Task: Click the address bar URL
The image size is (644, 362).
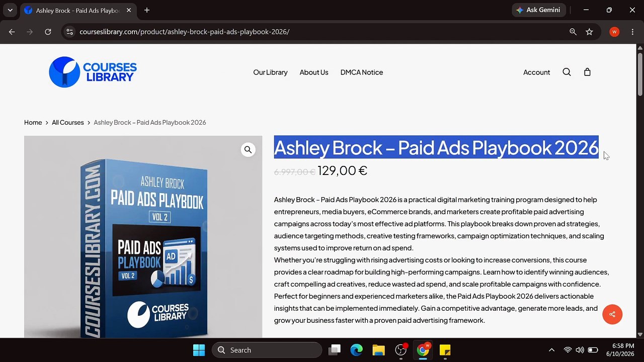Action: pos(184,32)
